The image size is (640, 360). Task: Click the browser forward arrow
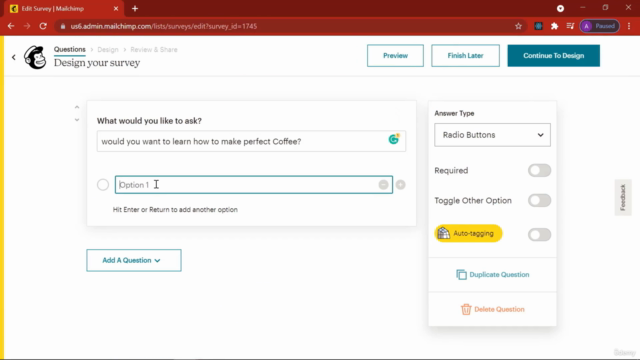27,26
